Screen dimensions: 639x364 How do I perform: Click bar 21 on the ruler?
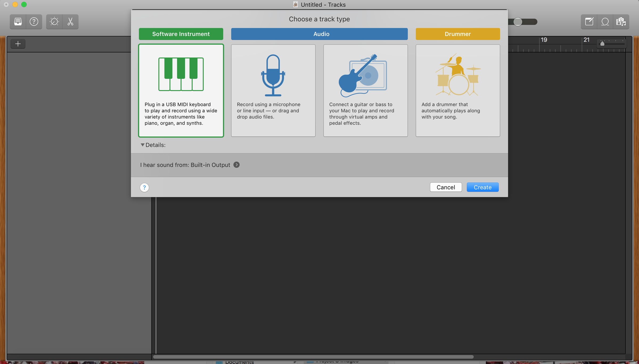pos(586,40)
